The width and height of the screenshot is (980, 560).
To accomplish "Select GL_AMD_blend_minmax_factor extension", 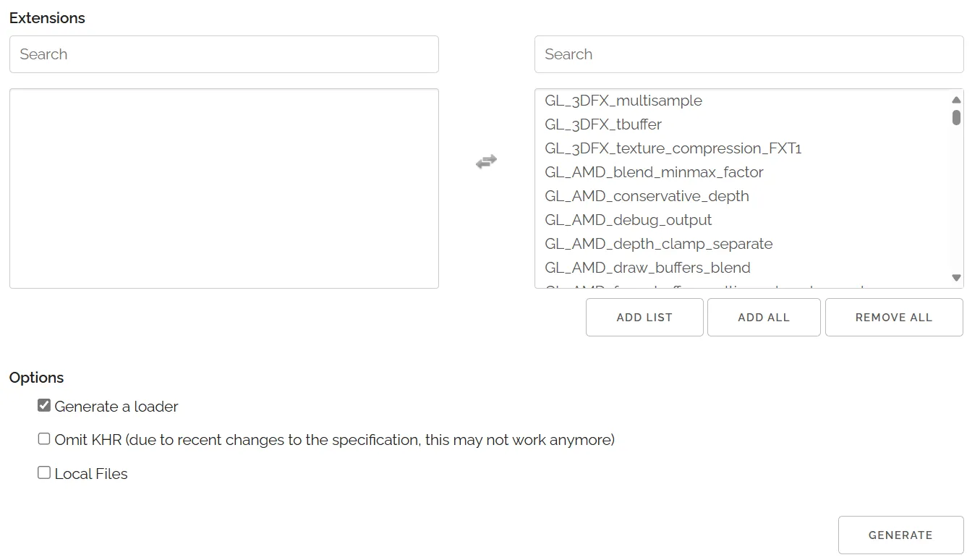I will point(654,172).
